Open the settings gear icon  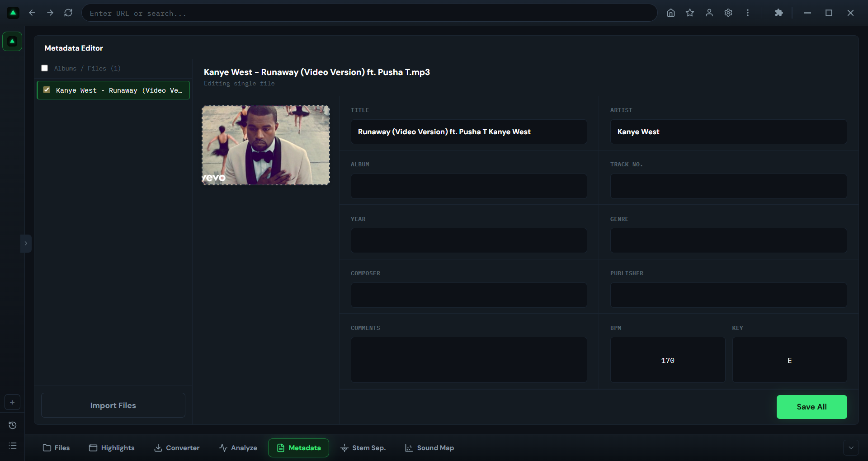click(728, 13)
